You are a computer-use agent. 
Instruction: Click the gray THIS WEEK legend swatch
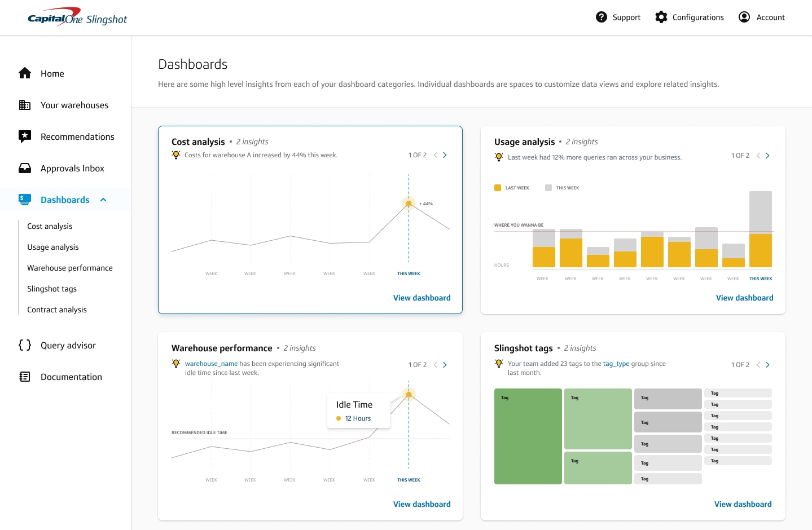click(548, 187)
